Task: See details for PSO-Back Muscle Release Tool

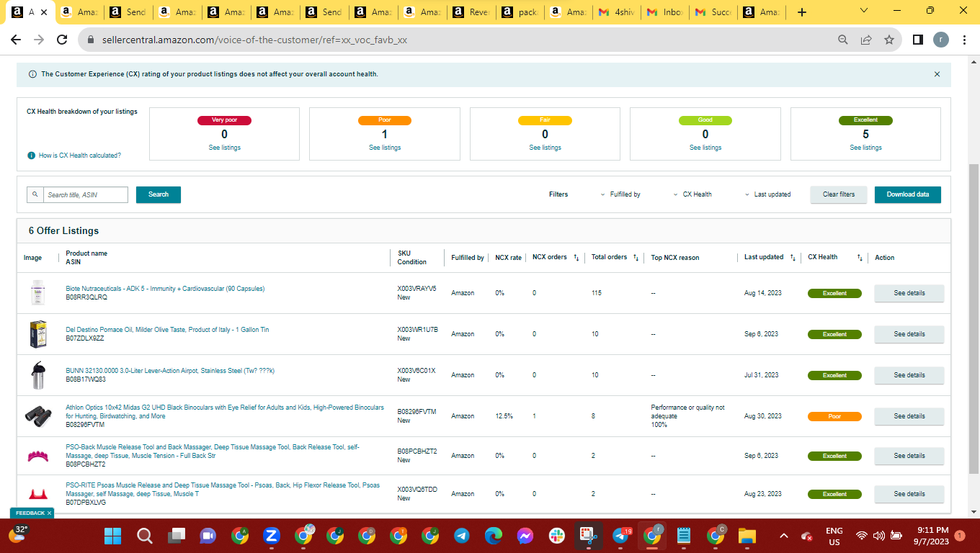Action: pyautogui.click(x=909, y=456)
